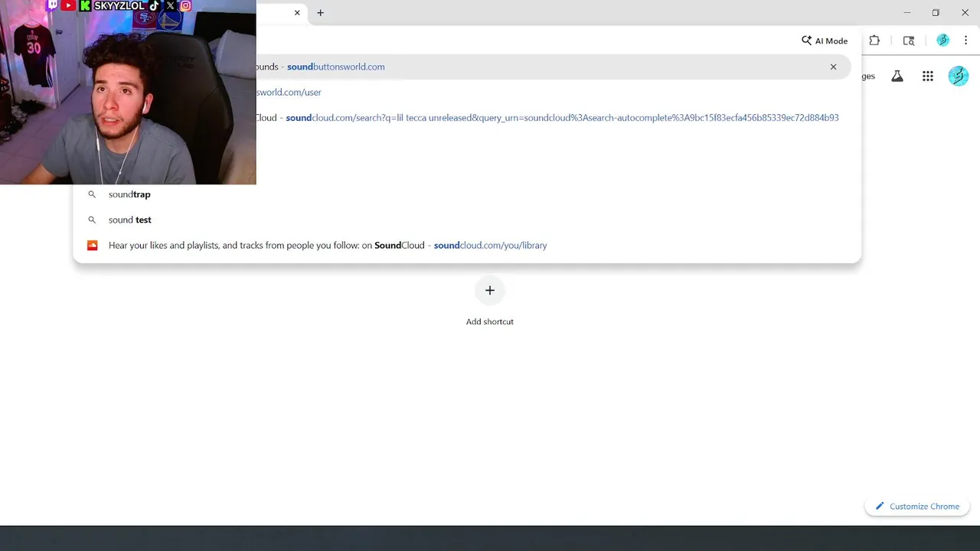Click the Add shortcut plus button
Image resolution: width=980 pixels, height=551 pixels.
point(490,290)
